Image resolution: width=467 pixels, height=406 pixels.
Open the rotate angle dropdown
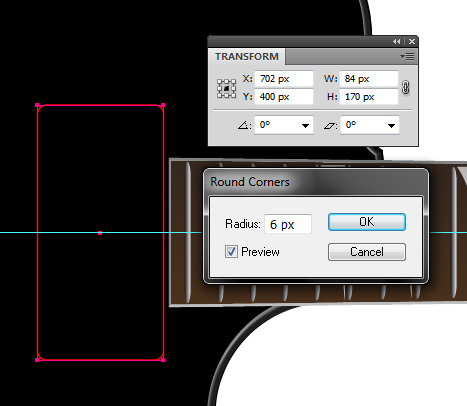coord(305,126)
